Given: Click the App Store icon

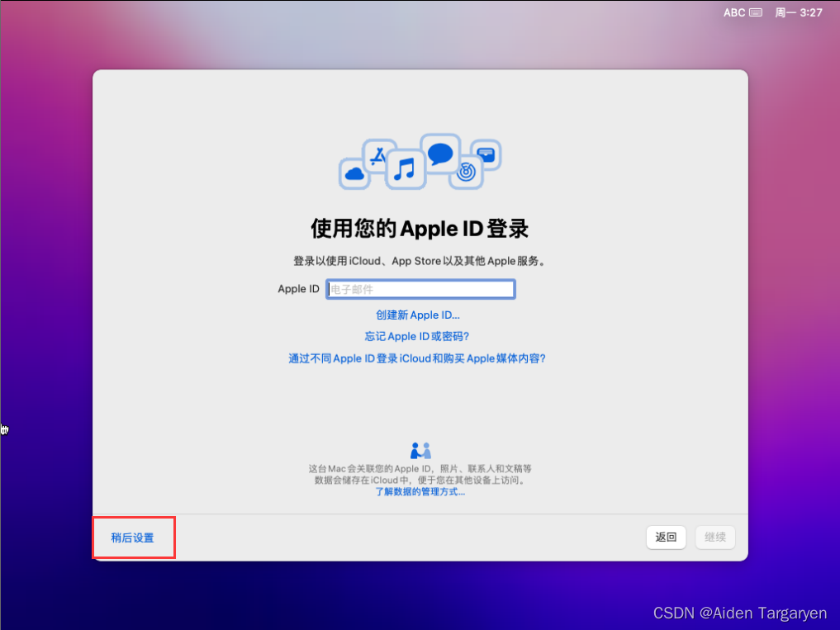Looking at the screenshot, I should pyautogui.click(x=379, y=155).
